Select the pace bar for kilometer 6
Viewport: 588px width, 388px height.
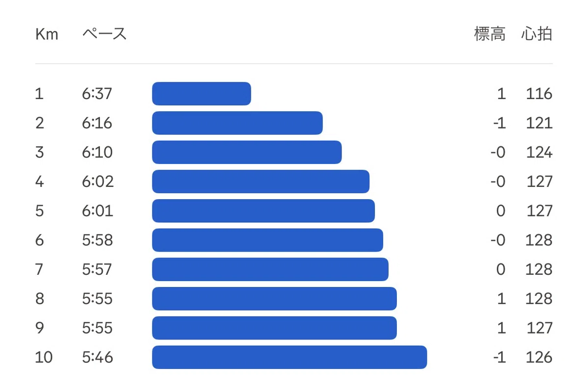(268, 240)
